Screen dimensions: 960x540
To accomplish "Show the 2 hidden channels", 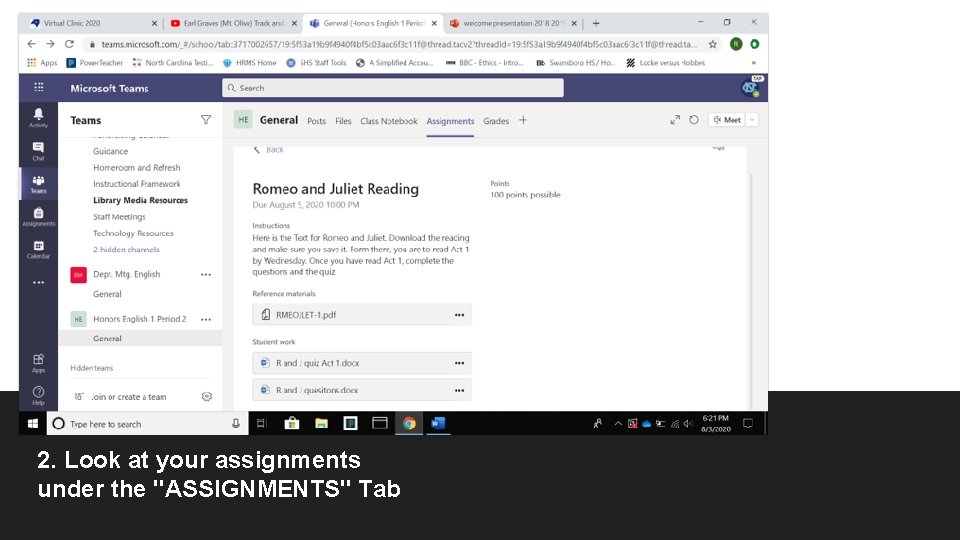I will tap(126, 249).
